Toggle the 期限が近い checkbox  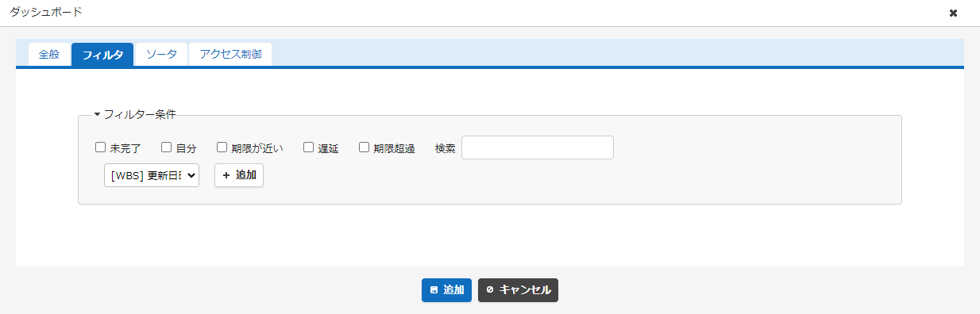222,147
